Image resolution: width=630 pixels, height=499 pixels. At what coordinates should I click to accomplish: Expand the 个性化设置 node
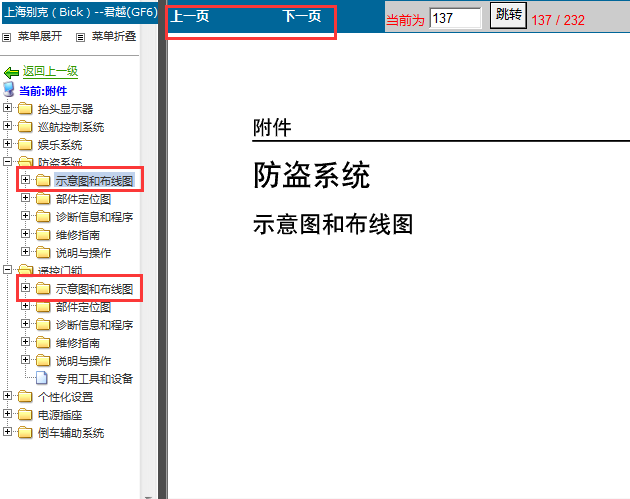point(7,396)
